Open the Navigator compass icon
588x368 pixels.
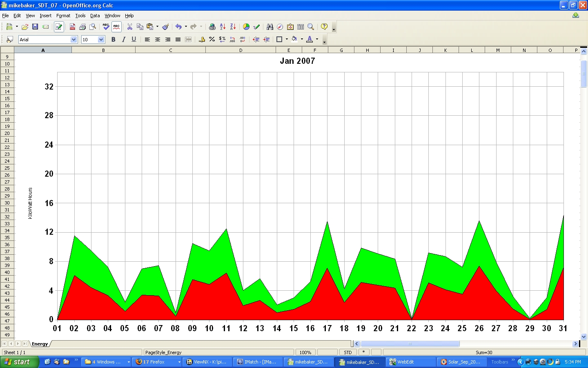[x=280, y=27]
